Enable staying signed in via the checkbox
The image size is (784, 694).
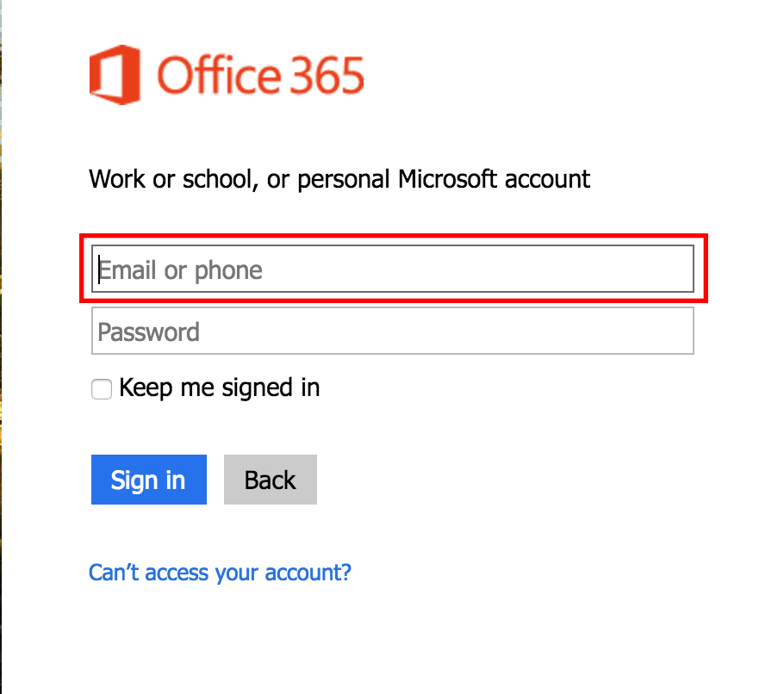pos(102,390)
